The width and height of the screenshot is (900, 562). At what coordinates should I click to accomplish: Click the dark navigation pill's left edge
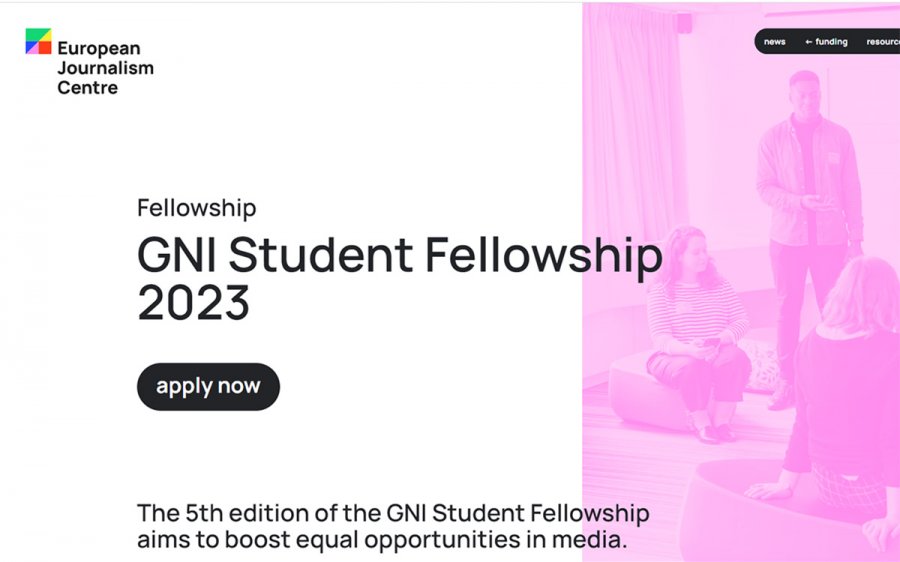click(758, 41)
